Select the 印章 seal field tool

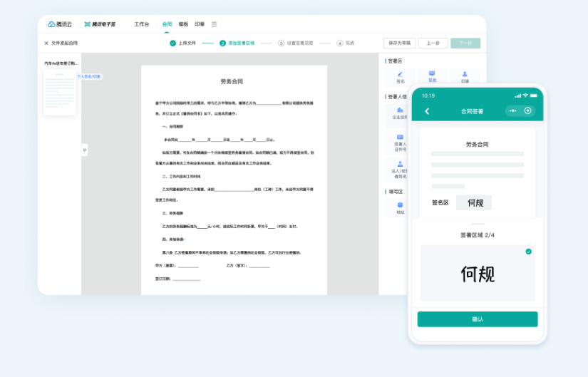pyautogui.click(x=465, y=76)
